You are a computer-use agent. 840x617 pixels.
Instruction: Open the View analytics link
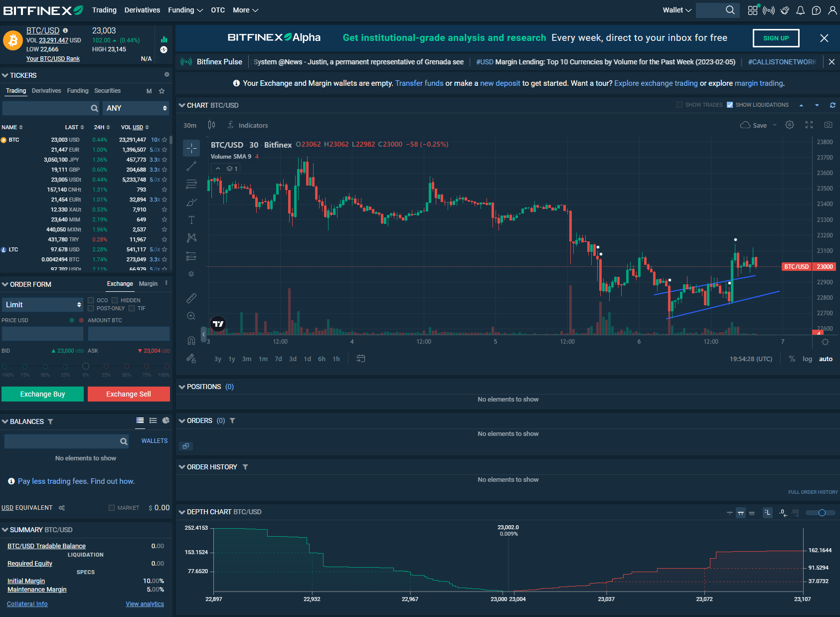(145, 604)
